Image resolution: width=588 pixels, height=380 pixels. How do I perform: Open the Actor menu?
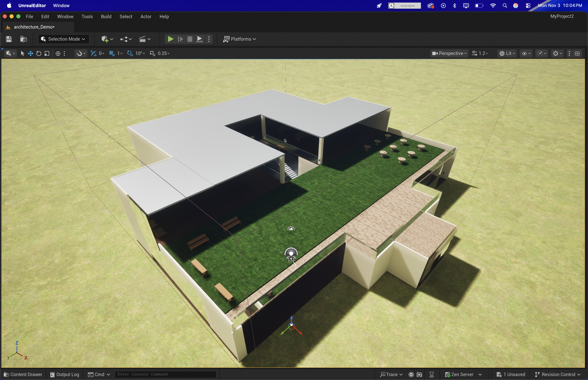tap(146, 16)
